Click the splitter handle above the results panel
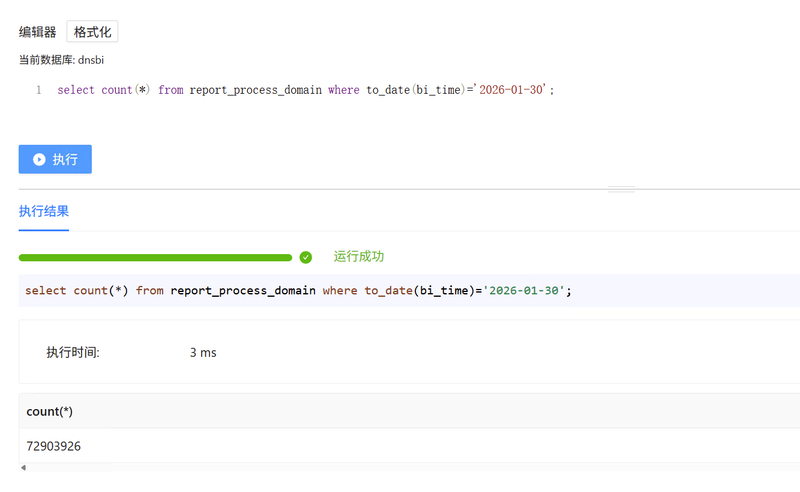Screen dimensions: 800x492 [x=621, y=189]
